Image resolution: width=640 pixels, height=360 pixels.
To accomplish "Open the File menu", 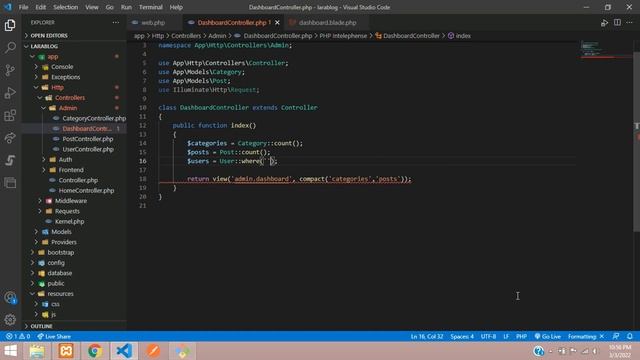I will pyautogui.click(x=23, y=7).
